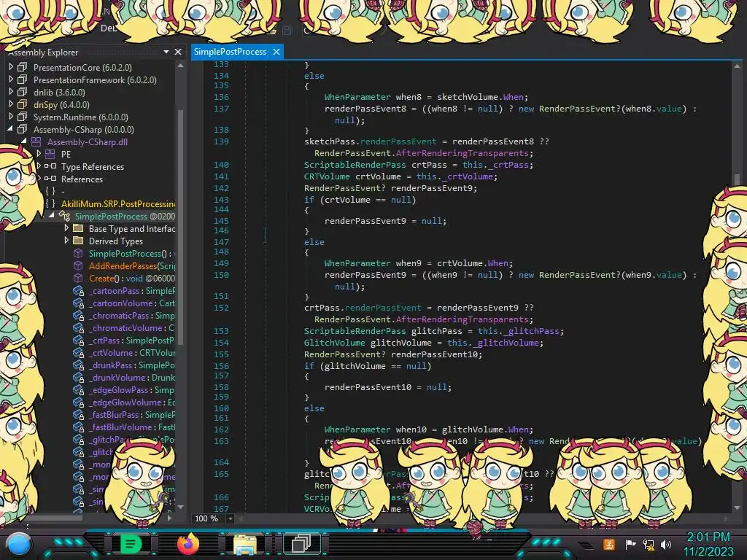Viewport: 747px width, 560px height.
Task: Click the AddRenderPasses method icon
Action: point(78,265)
